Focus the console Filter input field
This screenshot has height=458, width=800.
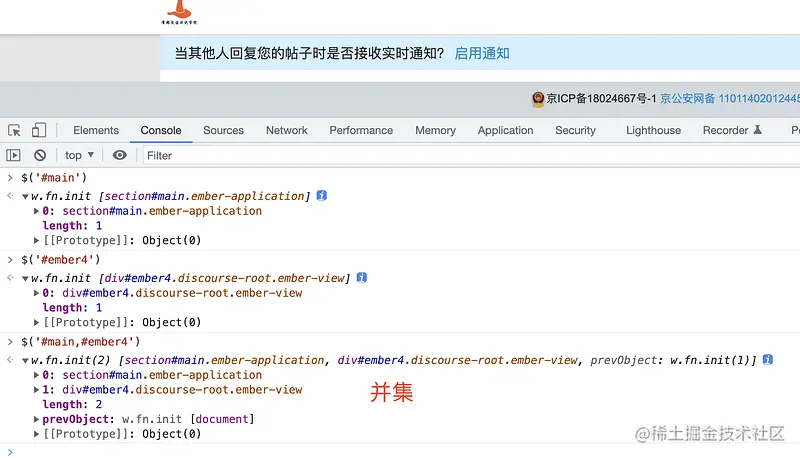click(x=469, y=156)
